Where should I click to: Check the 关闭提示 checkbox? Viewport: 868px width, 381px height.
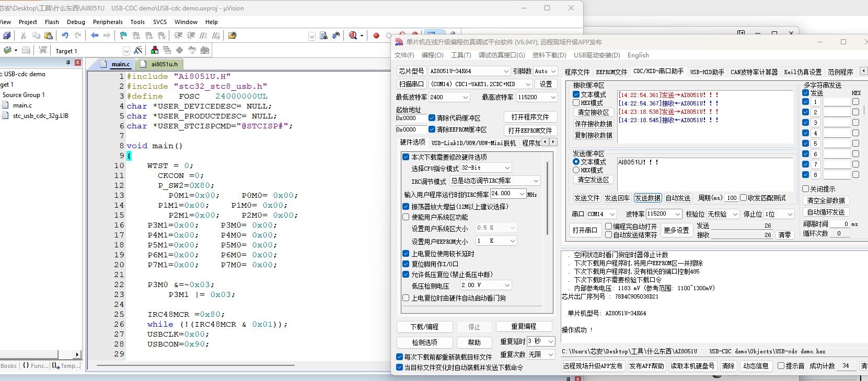point(806,189)
